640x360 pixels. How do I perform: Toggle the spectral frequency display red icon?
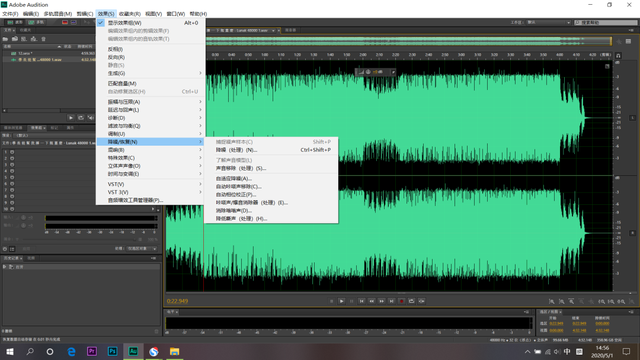pyautogui.click(x=65, y=22)
